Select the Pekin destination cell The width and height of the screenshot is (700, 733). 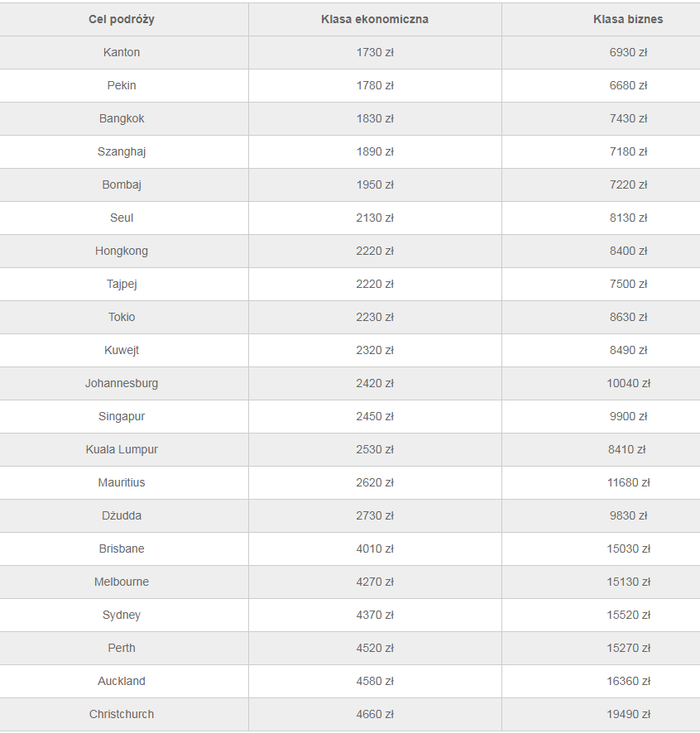[122, 85]
